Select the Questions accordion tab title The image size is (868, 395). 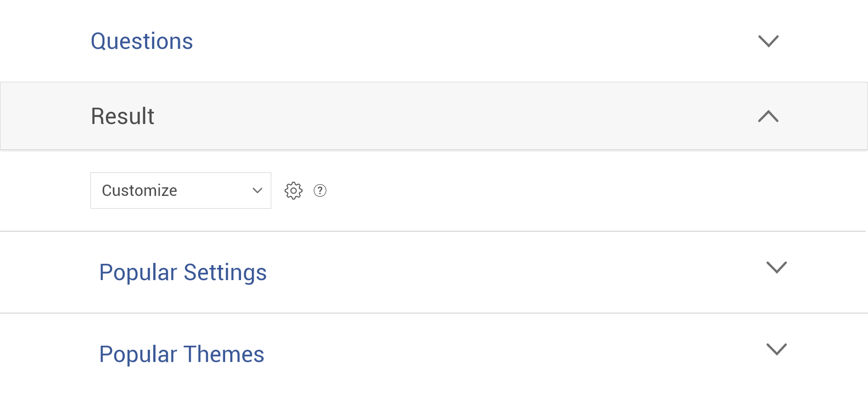click(x=142, y=41)
